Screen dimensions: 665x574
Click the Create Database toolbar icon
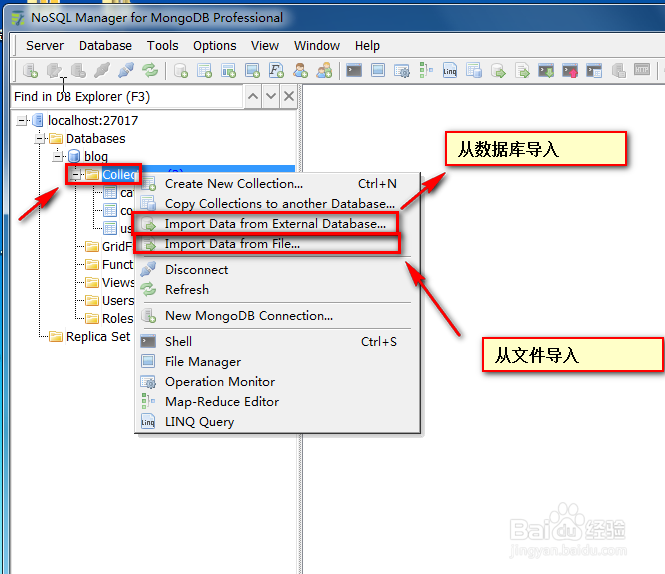point(181,70)
